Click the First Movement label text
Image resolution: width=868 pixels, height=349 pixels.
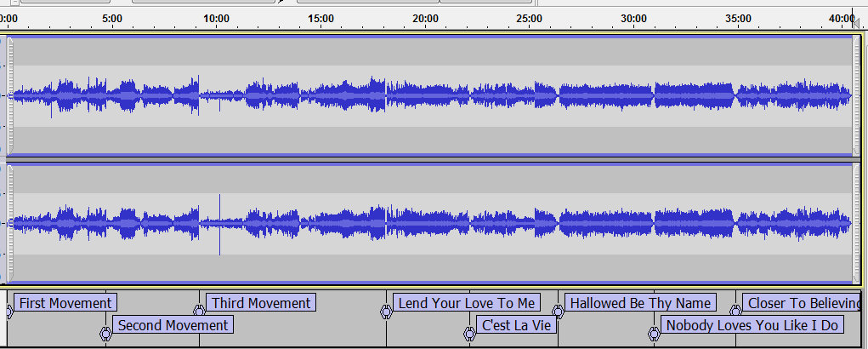coord(65,303)
